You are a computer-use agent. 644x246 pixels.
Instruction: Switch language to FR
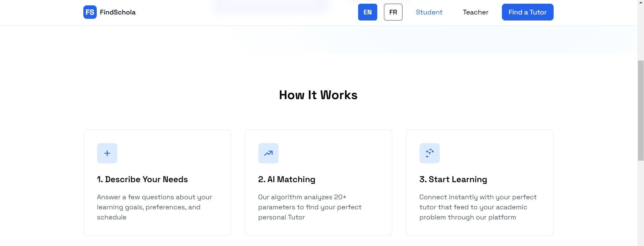click(393, 12)
